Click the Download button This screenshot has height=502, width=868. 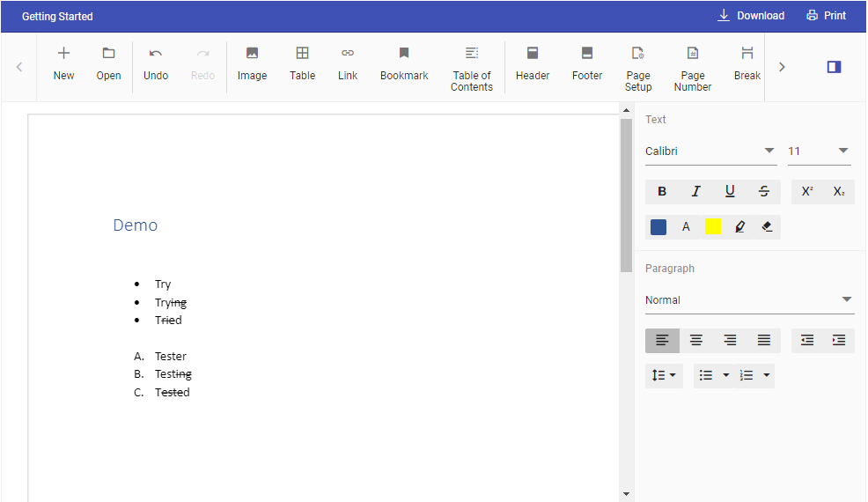click(x=751, y=16)
